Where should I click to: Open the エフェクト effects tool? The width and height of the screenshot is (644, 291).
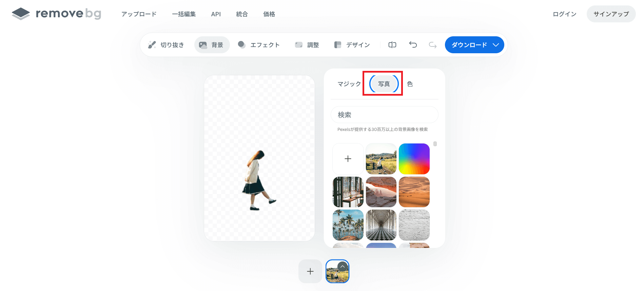click(x=259, y=45)
